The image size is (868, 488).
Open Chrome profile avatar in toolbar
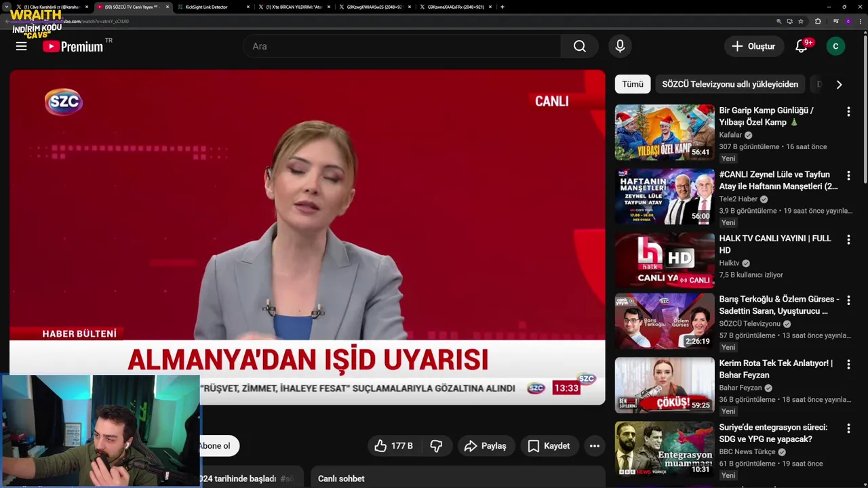click(x=848, y=21)
